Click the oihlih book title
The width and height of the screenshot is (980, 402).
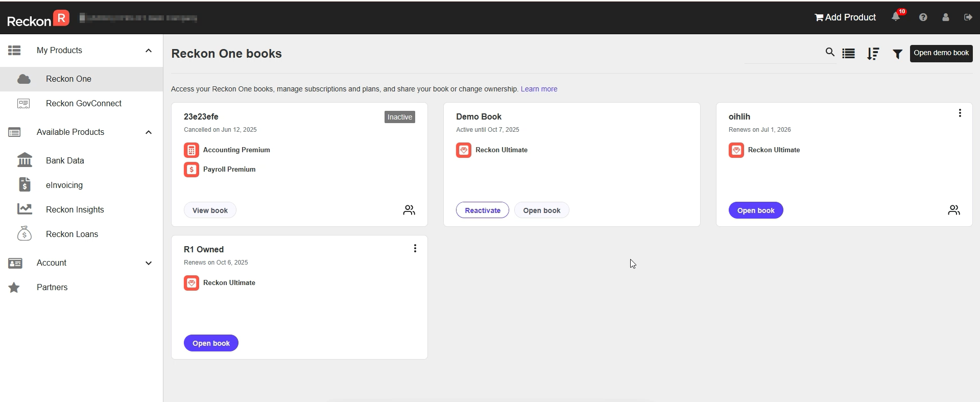click(739, 117)
